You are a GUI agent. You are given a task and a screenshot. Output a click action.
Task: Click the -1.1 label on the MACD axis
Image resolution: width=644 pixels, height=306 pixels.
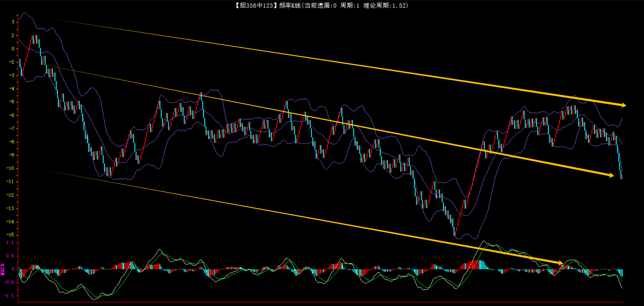point(9,296)
